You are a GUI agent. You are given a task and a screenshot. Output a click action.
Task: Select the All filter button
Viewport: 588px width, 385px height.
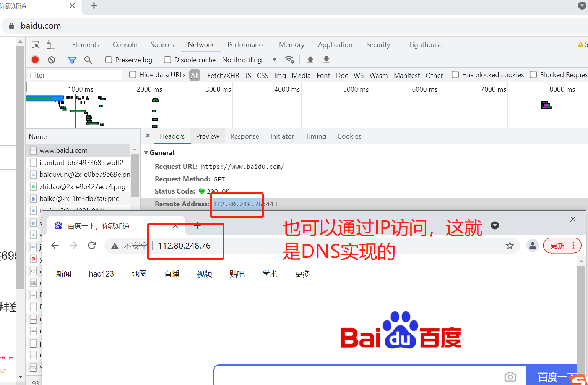tap(195, 75)
